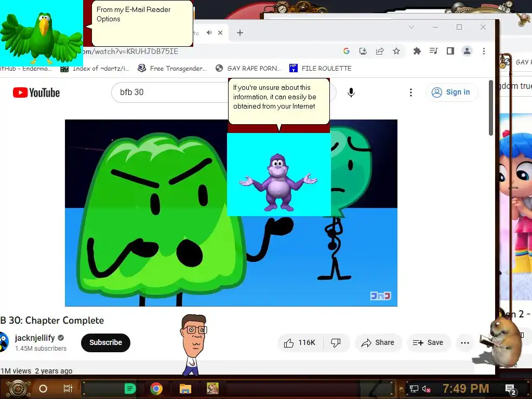Search by voice with the microphone icon

pyautogui.click(x=351, y=92)
